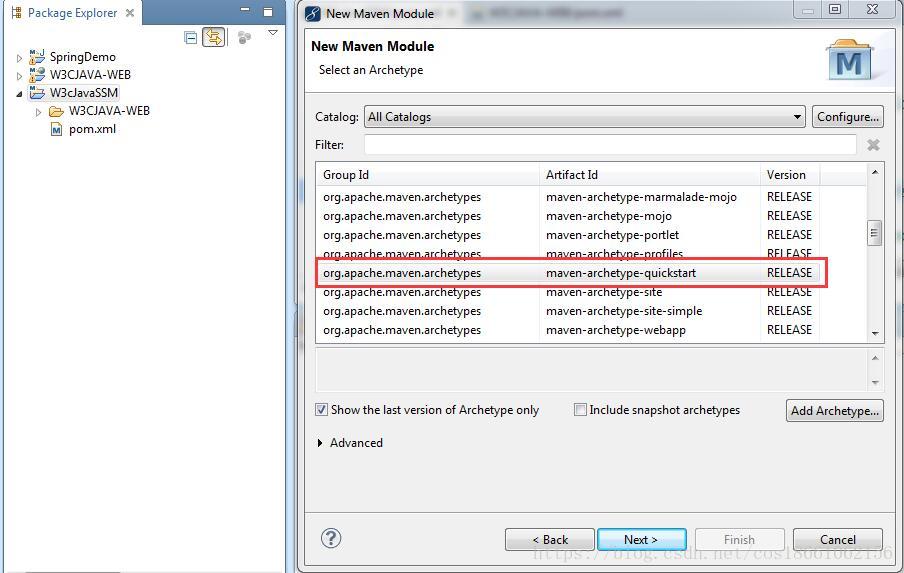Minimize the Package Explorer panel
The width and height of the screenshot is (904, 573).
(246, 10)
